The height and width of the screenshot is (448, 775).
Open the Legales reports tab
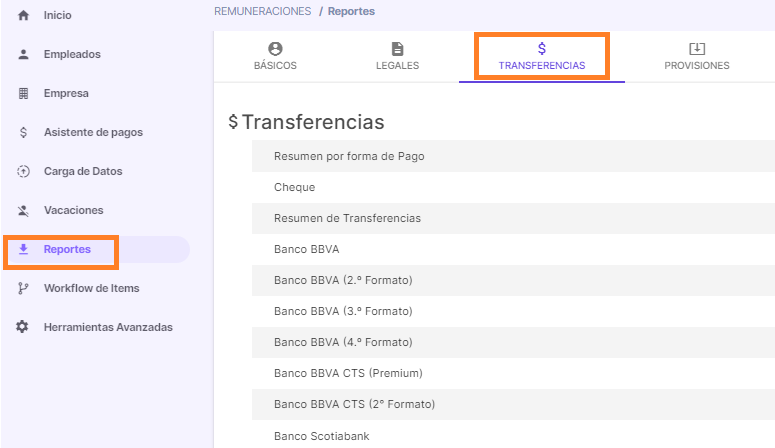pos(397,57)
